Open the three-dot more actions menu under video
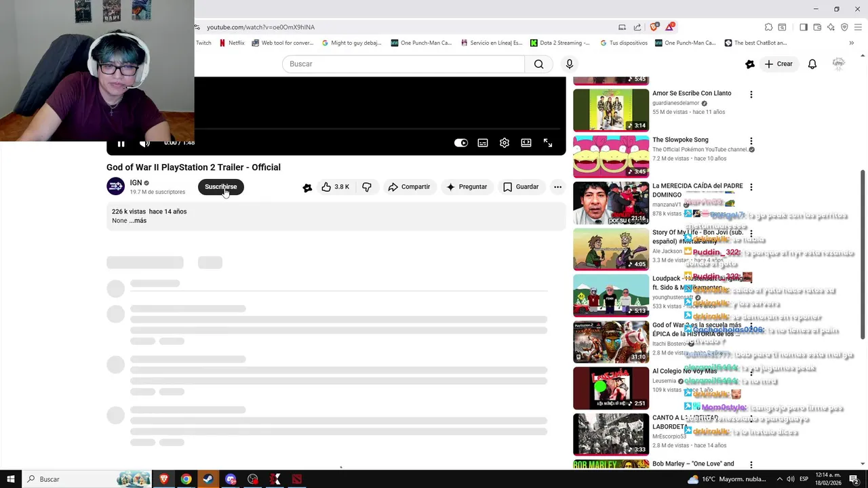 tap(557, 187)
